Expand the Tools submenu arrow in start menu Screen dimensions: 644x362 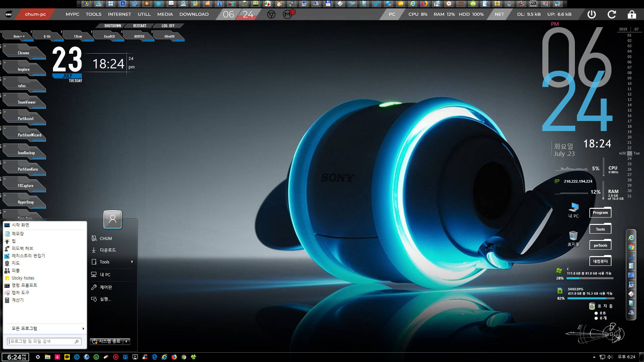(132, 262)
